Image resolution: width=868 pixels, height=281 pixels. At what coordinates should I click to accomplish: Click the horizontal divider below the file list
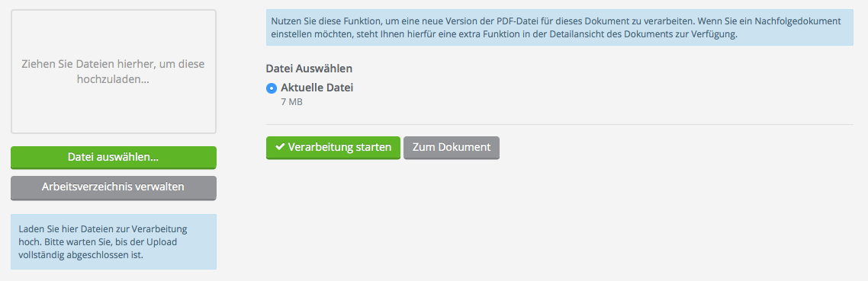coord(560,124)
